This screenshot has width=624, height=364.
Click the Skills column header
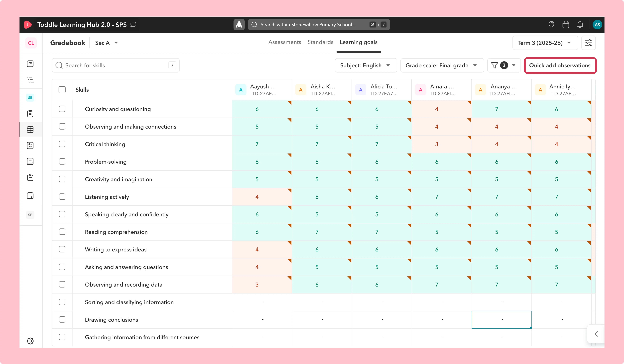(x=82, y=90)
